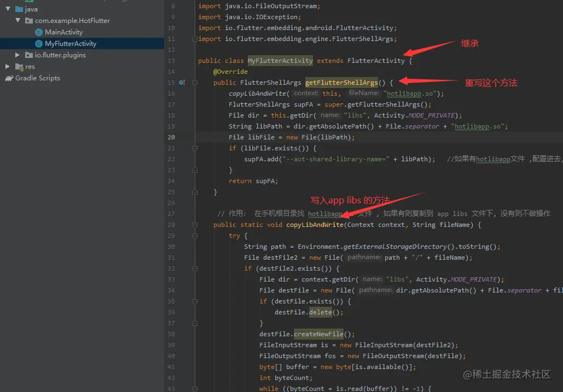
Task: Click the override gutter icon on line 15
Action: [182, 83]
